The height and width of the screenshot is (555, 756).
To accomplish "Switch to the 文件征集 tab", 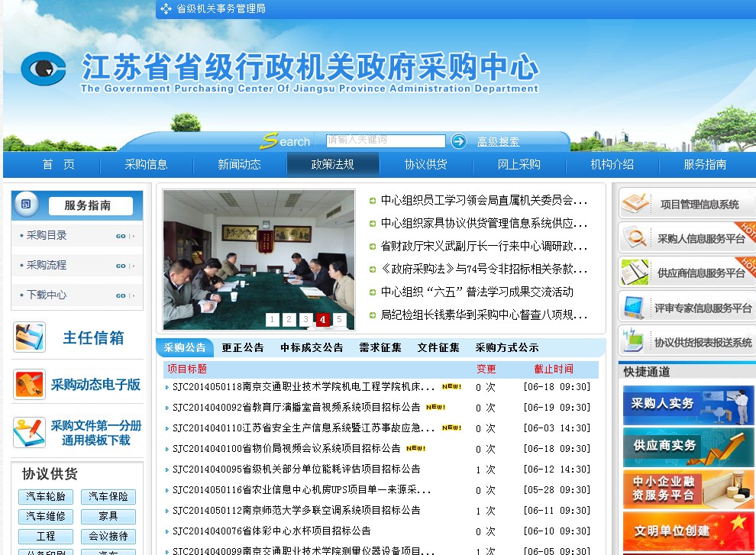I will click(x=438, y=347).
